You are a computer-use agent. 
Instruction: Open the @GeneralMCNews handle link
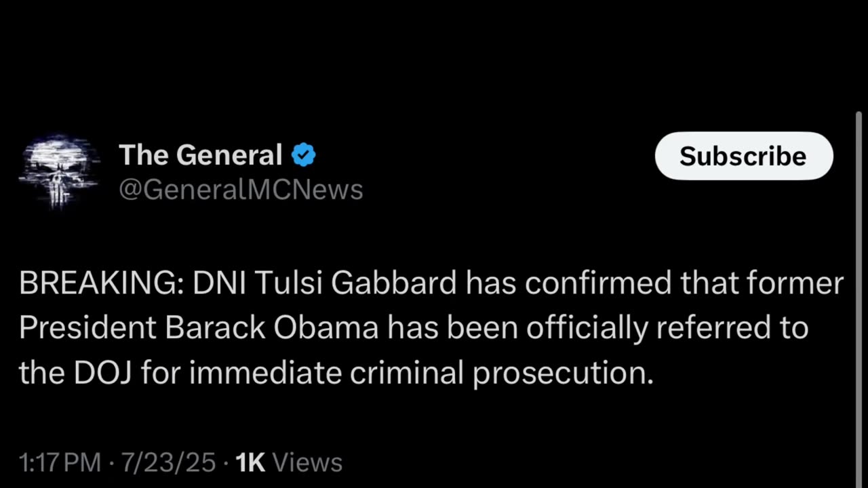(241, 190)
